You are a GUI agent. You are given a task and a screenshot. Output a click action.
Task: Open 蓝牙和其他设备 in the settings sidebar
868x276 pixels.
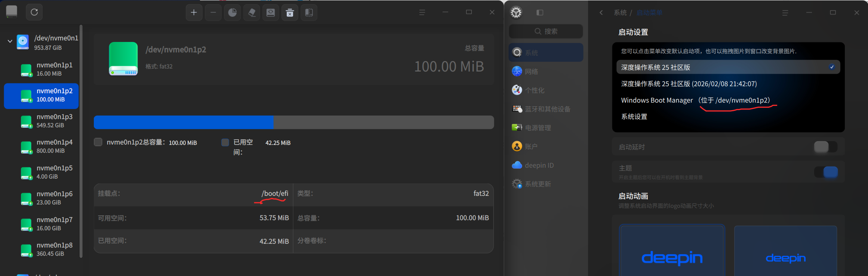(x=546, y=109)
